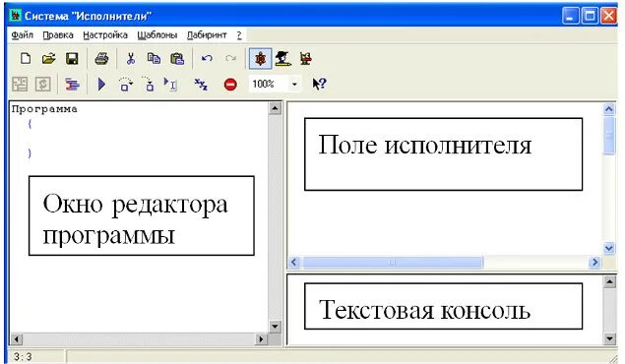Click text console scrollbar down arrow

[x=609, y=338]
